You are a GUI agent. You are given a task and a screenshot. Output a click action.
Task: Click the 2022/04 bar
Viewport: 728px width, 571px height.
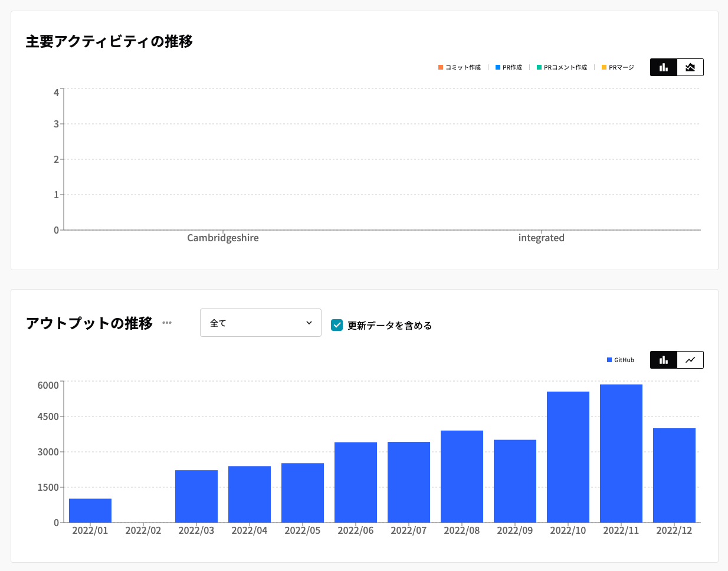tap(250, 494)
